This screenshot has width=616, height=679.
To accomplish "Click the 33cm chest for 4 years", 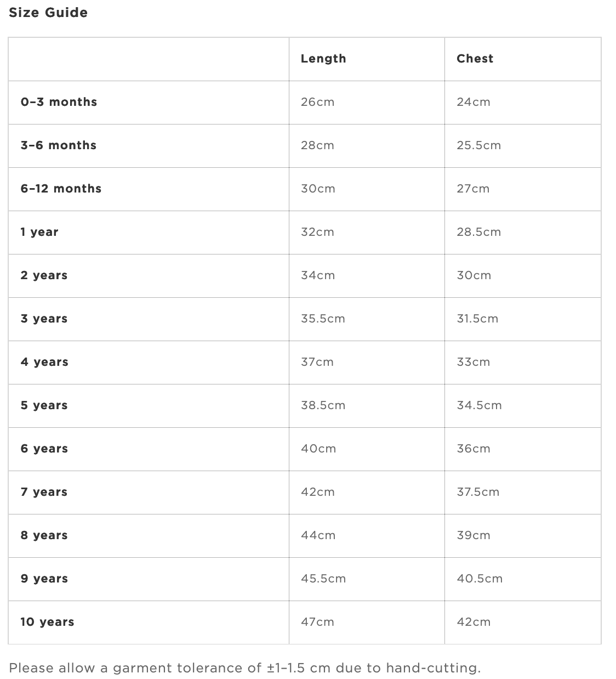I will [x=473, y=362].
